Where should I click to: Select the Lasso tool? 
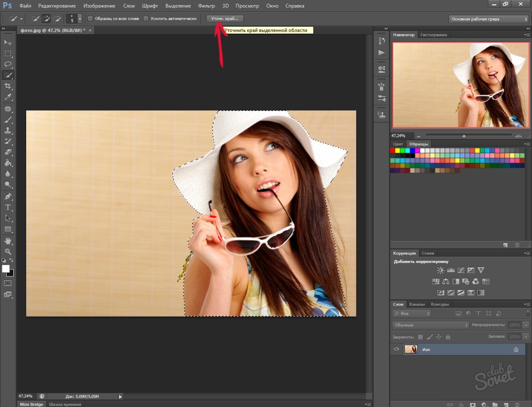(8, 64)
